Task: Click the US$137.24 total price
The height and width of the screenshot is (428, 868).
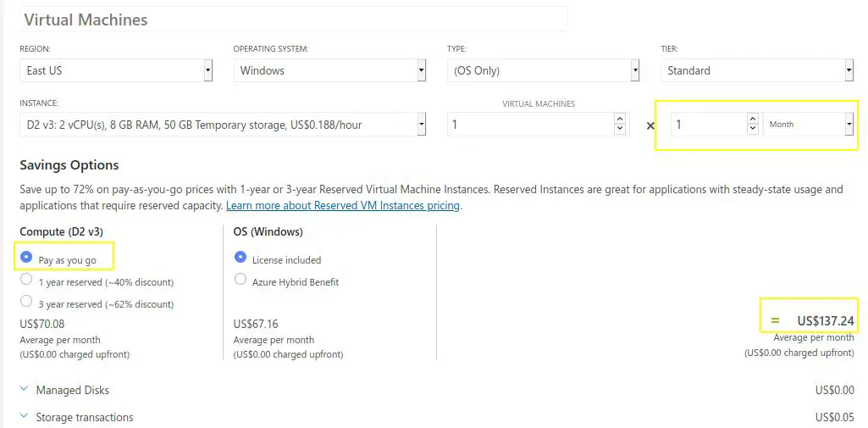Action: tap(826, 320)
